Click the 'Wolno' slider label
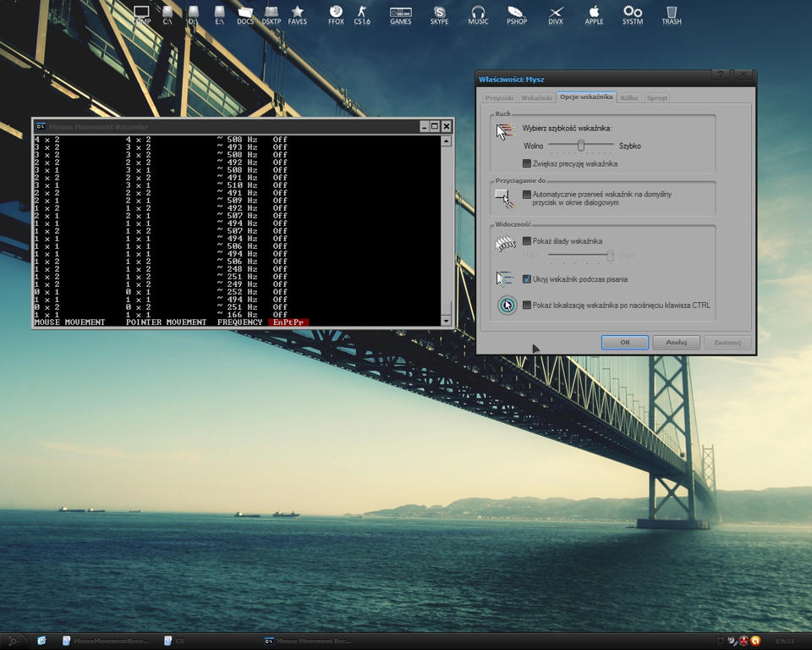The width and height of the screenshot is (812, 650). pyautogui.click(x=534, y=146)
